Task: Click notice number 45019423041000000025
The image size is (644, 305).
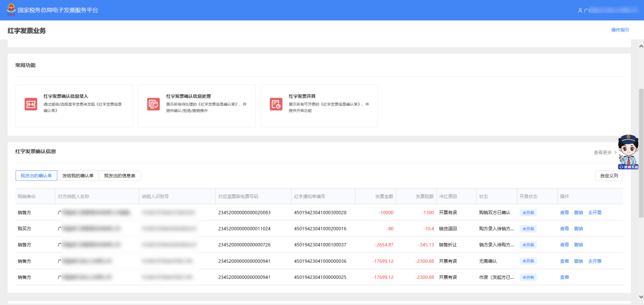Action: click(x=320, y=277)
